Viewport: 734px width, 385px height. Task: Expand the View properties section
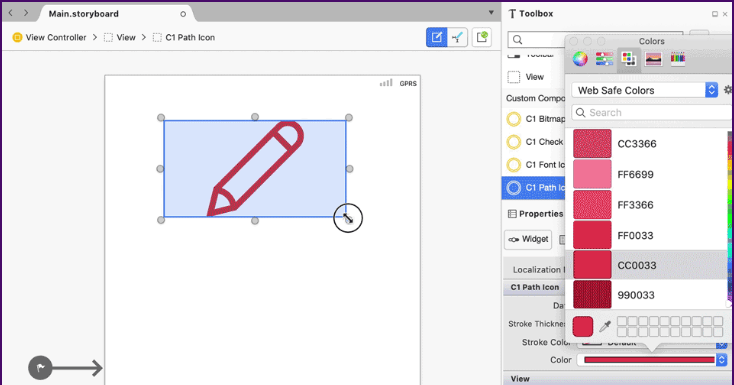pyautogui.click(x=520, y=378)
